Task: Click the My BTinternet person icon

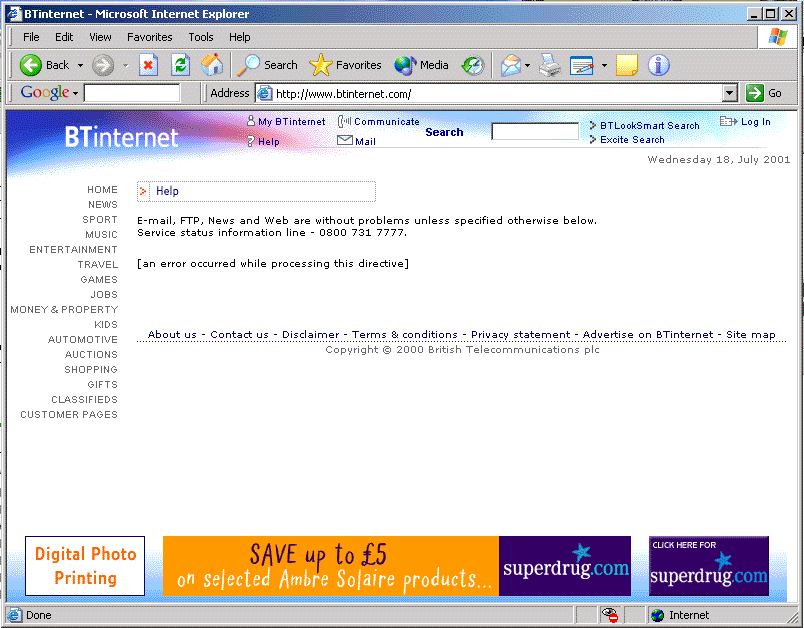Action: [251, 121]
